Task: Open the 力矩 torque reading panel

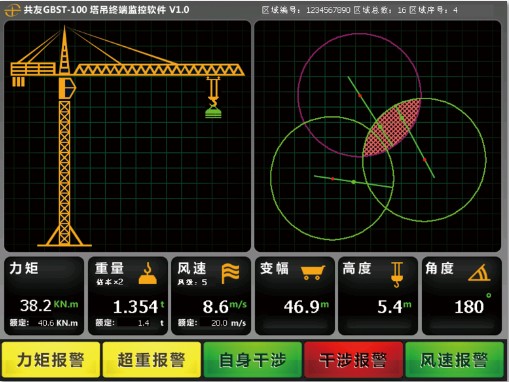Action: click(44, 296)
